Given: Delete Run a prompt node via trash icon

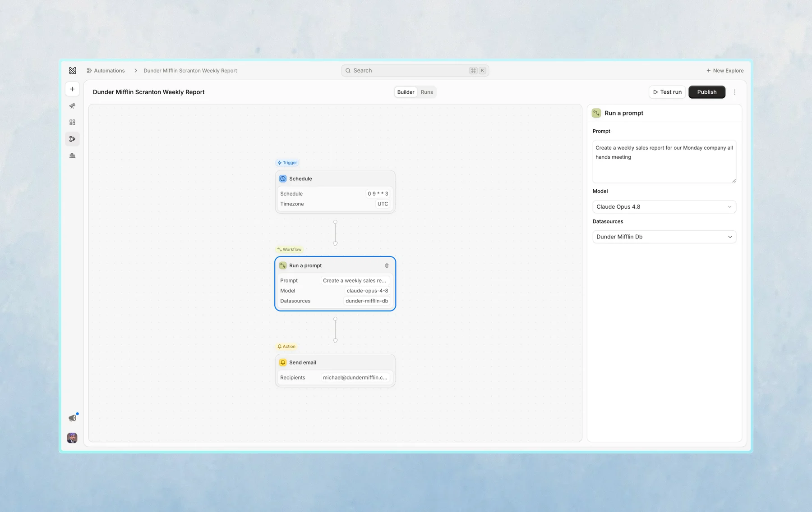Looking at the screenshot, I should click(x=387, y=266).
